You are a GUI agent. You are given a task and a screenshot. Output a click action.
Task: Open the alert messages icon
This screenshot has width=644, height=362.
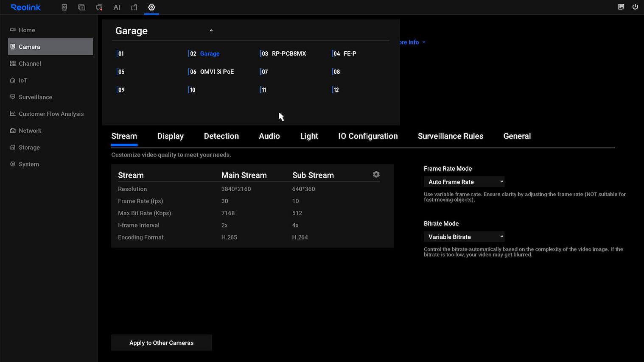pos(99,7)
